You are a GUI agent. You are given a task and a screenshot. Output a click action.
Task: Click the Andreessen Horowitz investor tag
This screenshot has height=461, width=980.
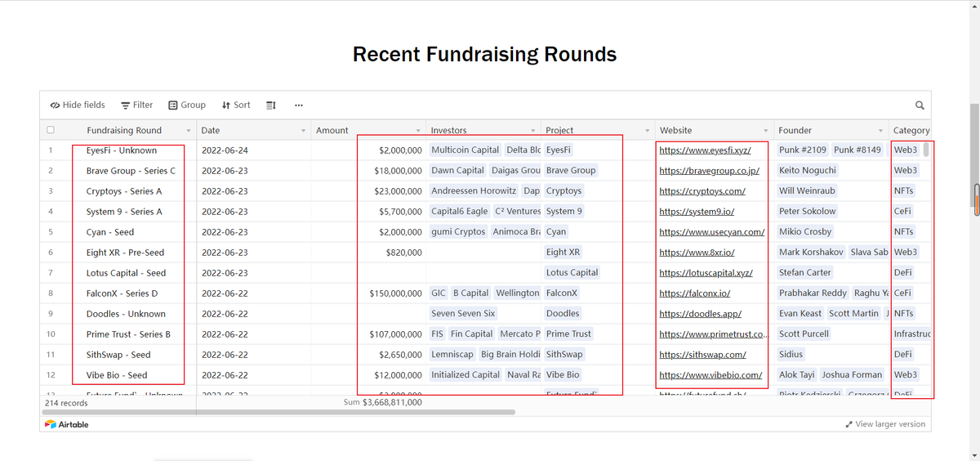[474, 191]
